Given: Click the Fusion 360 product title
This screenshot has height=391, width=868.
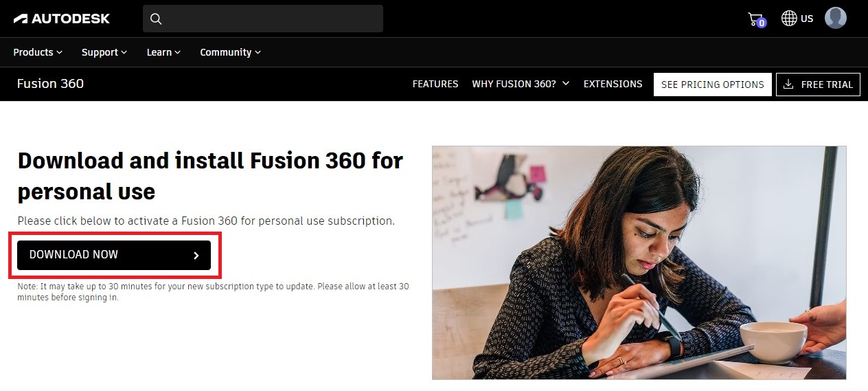Looking at the screenshot, I should (x=50, y=84).
